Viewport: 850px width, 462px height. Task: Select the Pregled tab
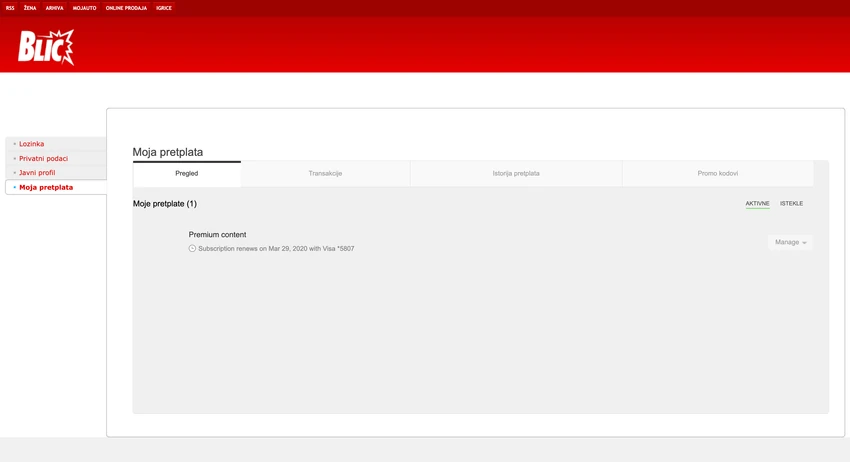tap(186, 174)
